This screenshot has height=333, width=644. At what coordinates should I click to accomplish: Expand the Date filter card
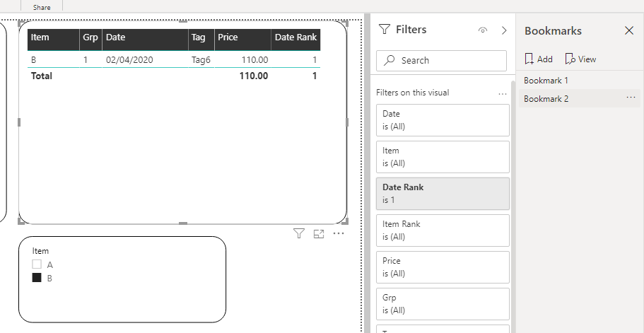tap(443, 120)
